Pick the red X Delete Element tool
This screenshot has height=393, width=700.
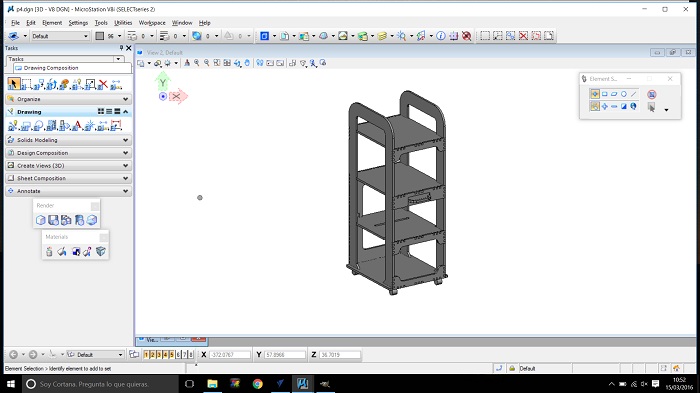pos(103,84)
